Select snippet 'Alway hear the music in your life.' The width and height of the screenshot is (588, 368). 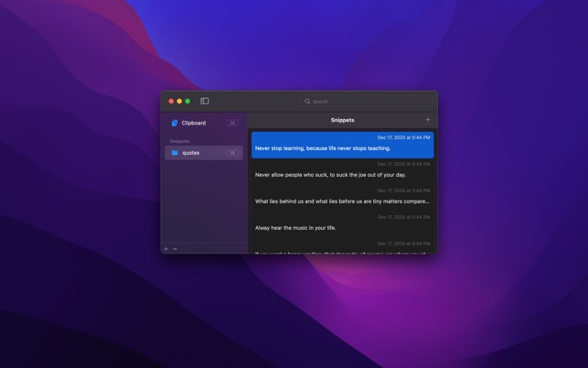[x=343, y=224]
